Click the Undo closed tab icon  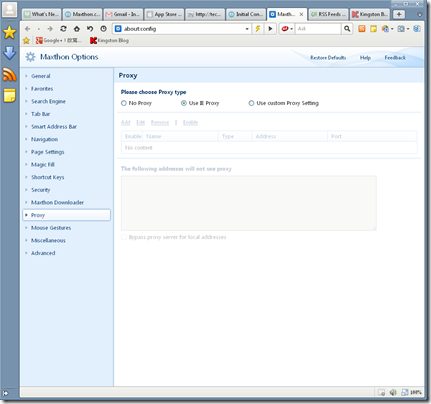point(90,29)
